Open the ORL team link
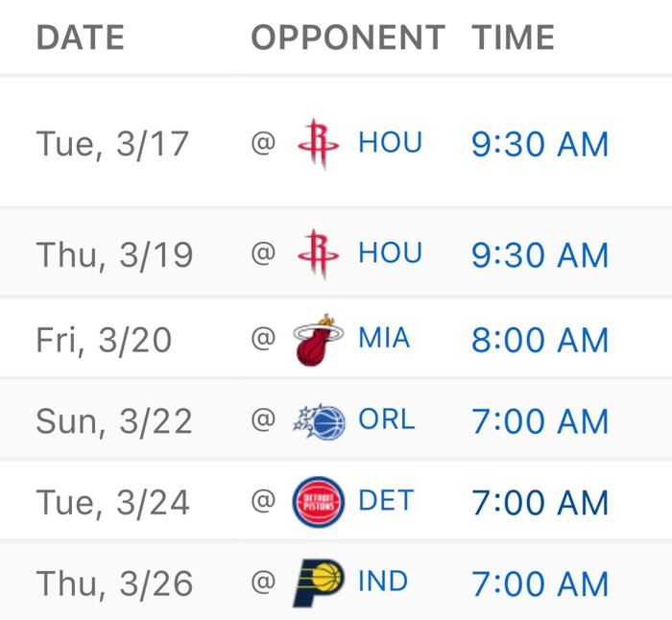Screen dimensions: 672x620 pos(386,419)
